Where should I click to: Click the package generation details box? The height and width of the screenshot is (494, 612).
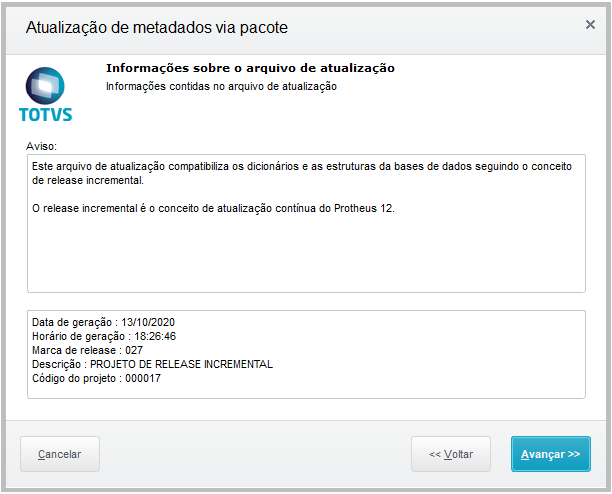point(306,354)
